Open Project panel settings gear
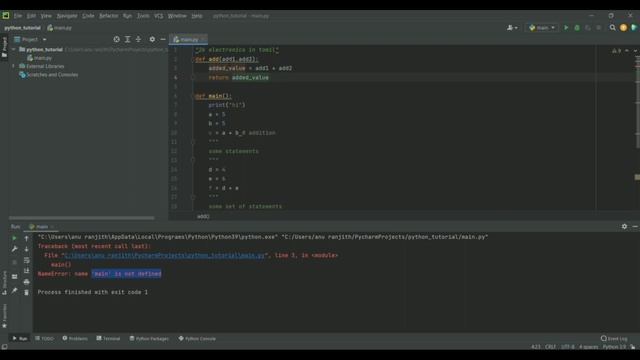Image resolution: width=640 pixels, height=360 pixels. pyautogui.click(x=152, y=39)
